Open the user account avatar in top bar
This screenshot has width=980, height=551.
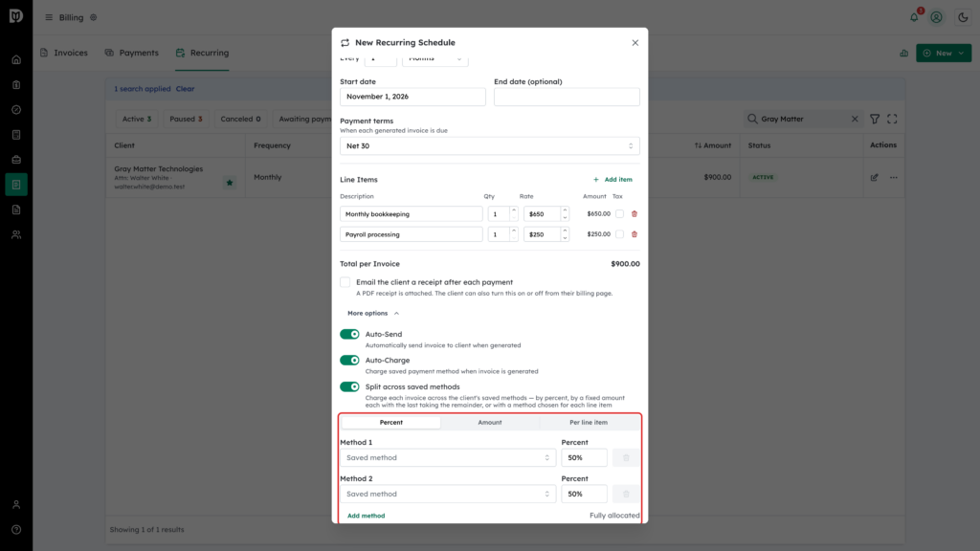point(936,17)
